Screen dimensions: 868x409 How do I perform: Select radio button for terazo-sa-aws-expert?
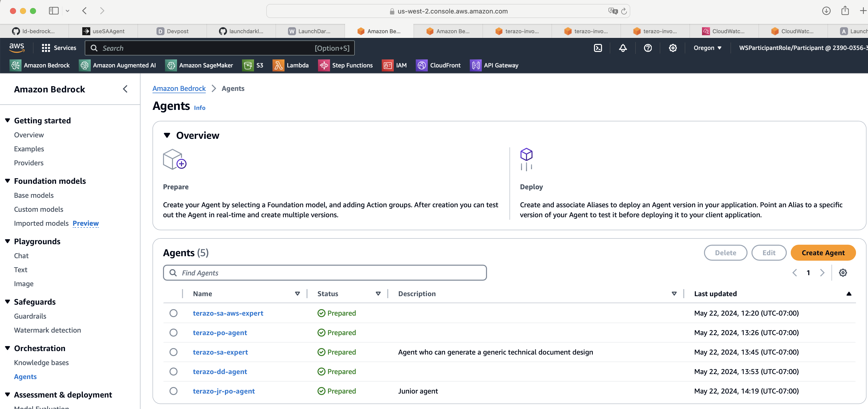[x=173, y=313]
